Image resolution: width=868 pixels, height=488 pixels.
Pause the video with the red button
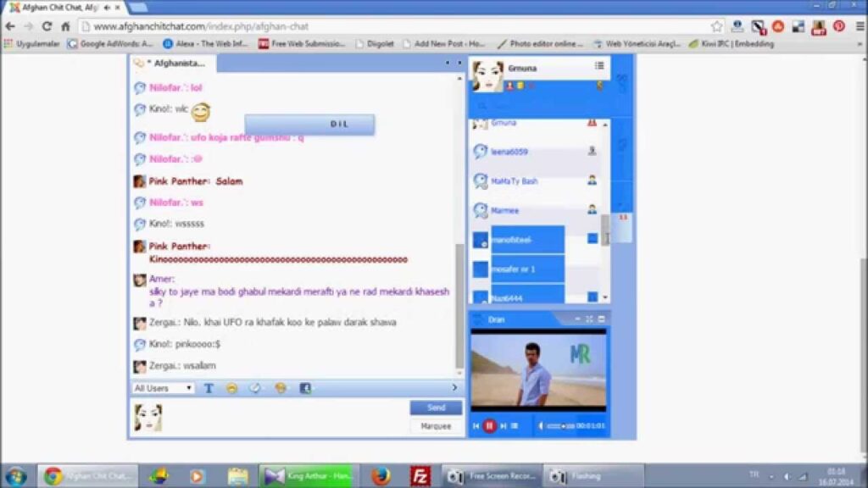click(489, 426)
